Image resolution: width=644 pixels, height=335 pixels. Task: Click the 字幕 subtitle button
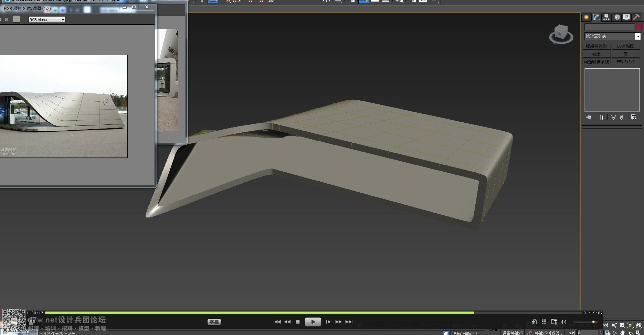tap(214, 322)
